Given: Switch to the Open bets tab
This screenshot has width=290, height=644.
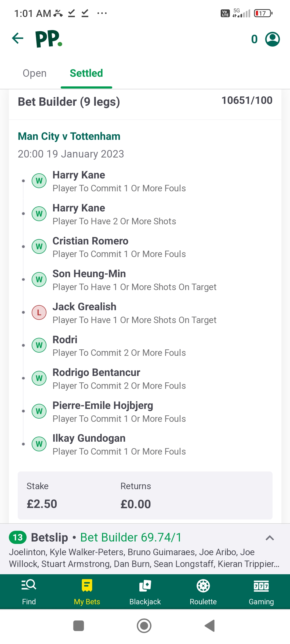Looking at the screenshot, I should point(35,73).
